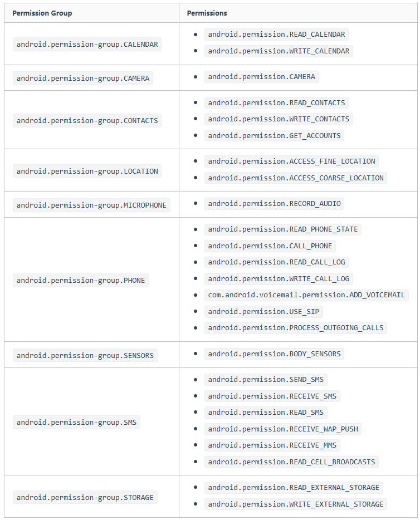Click the Permission Group column header
The image size is (420, 520).
click(42, 13)
